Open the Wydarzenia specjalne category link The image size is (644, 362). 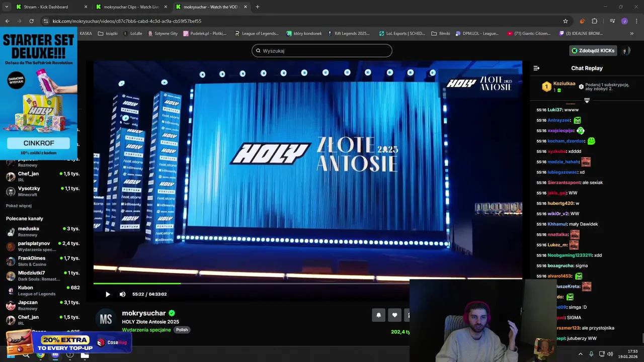(146, 330)
